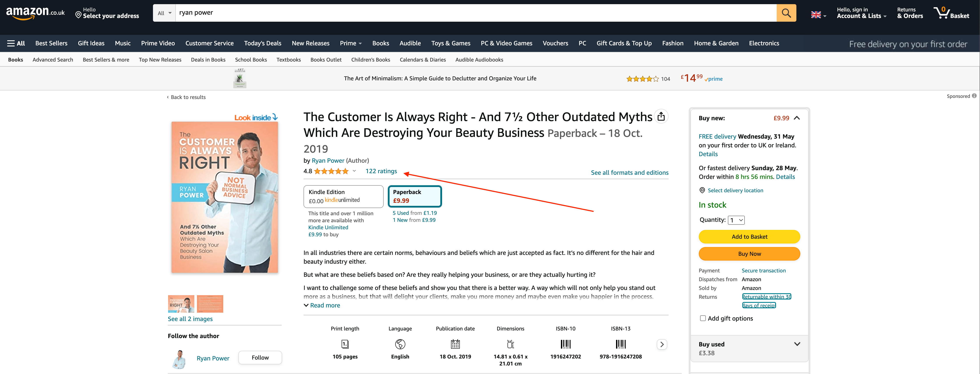The width and height of the screenshot is (980, 374).
Task: Open the Quantity dropdown
Action: pyautogui.click(x=736, y=220)
